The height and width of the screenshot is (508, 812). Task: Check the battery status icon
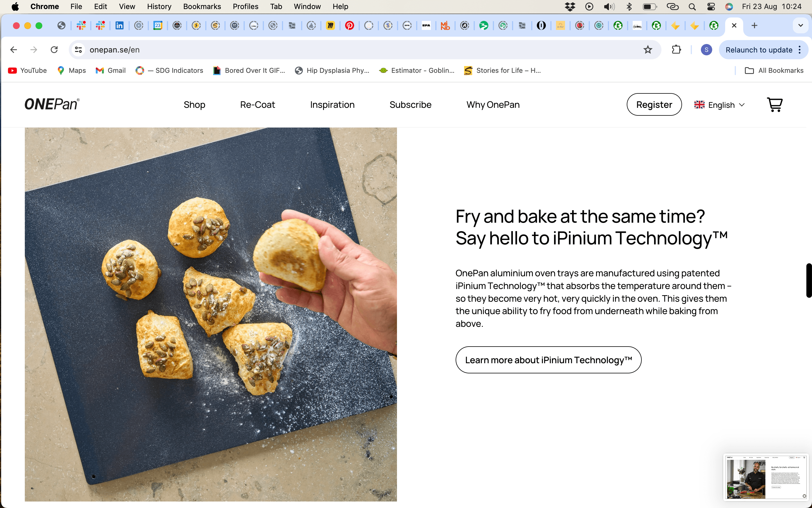[x=650, y=6]
